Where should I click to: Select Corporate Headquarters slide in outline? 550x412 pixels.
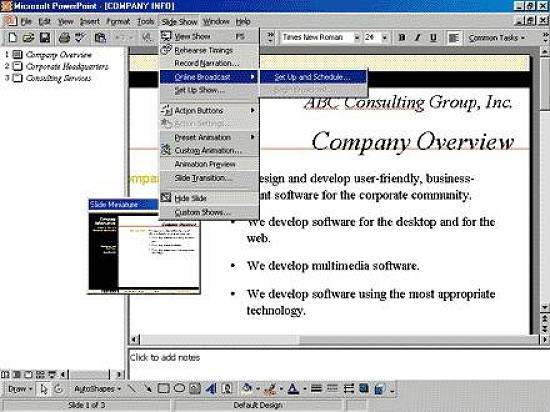click(67, 66)
